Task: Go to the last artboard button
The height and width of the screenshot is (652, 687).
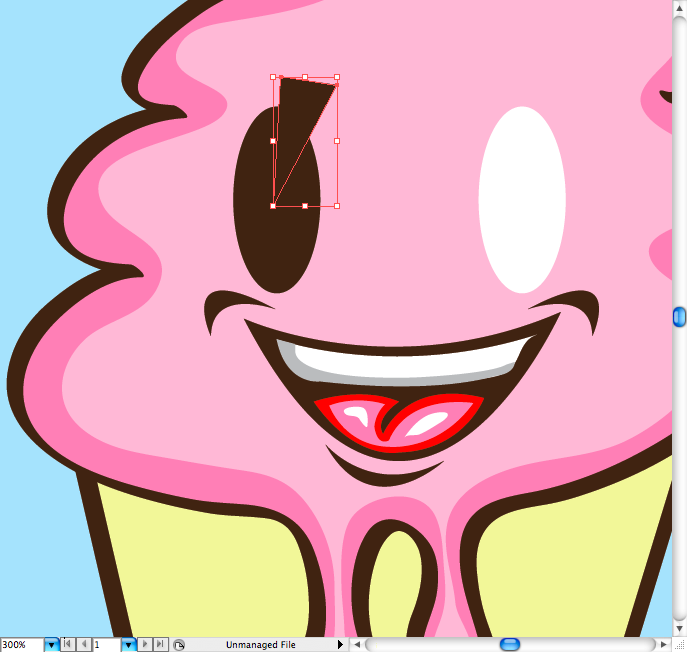Action: 159,645
